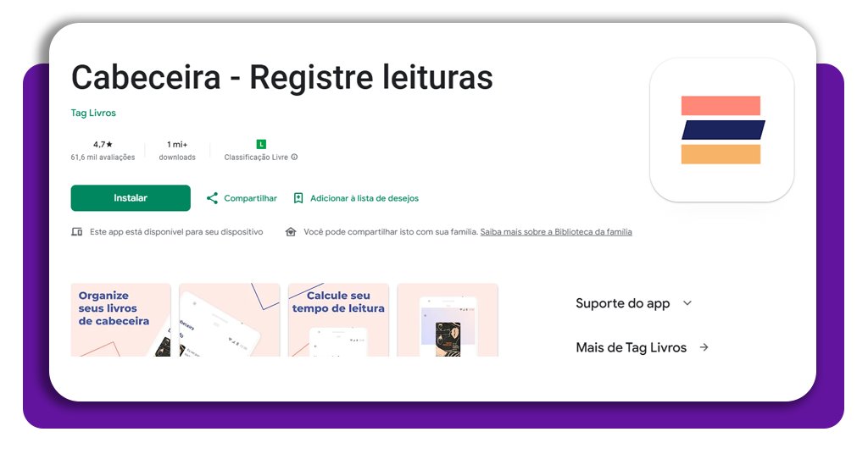Click the Cabeceira app logo icon
The width and height of the screenshot is (868, 454).
click(721, 130)
